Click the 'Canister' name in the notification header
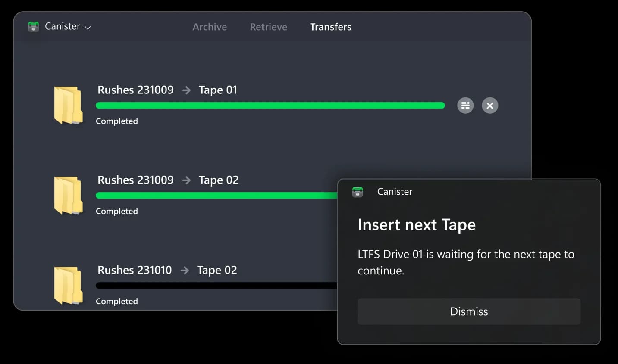 [x=395, y=192]
